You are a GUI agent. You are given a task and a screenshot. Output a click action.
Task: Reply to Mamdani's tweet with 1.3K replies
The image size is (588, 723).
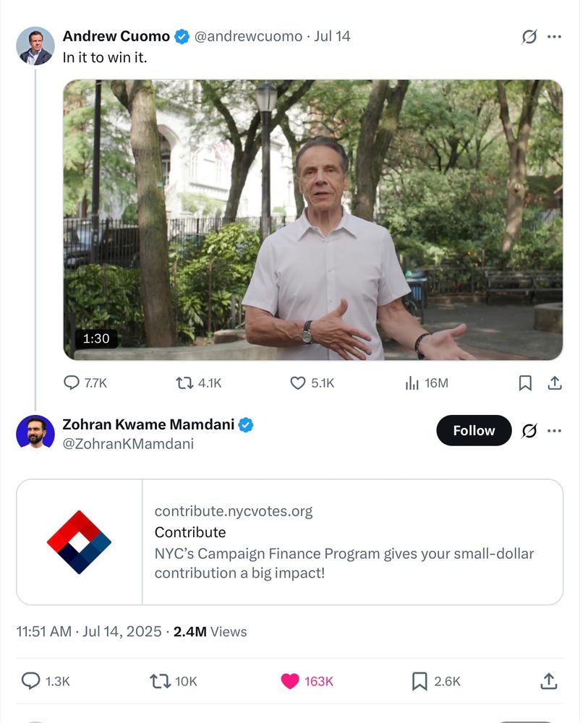(31, 681)
